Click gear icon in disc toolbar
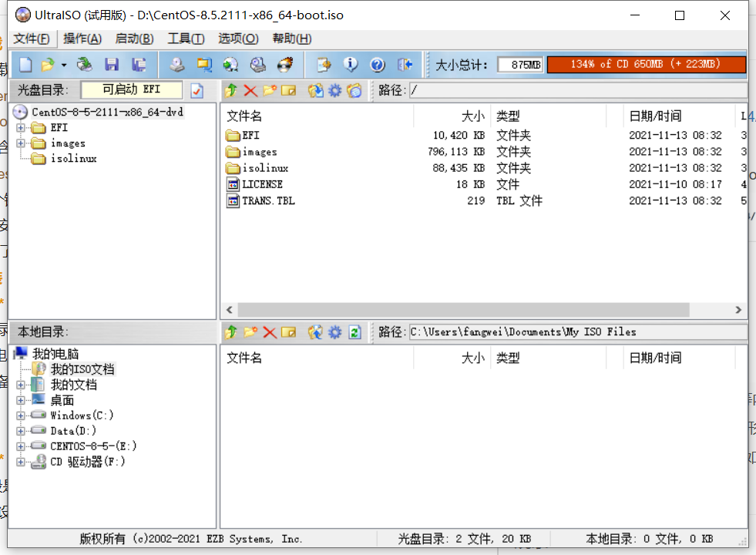Screen dimensions: 756x555 click(334, 90)
